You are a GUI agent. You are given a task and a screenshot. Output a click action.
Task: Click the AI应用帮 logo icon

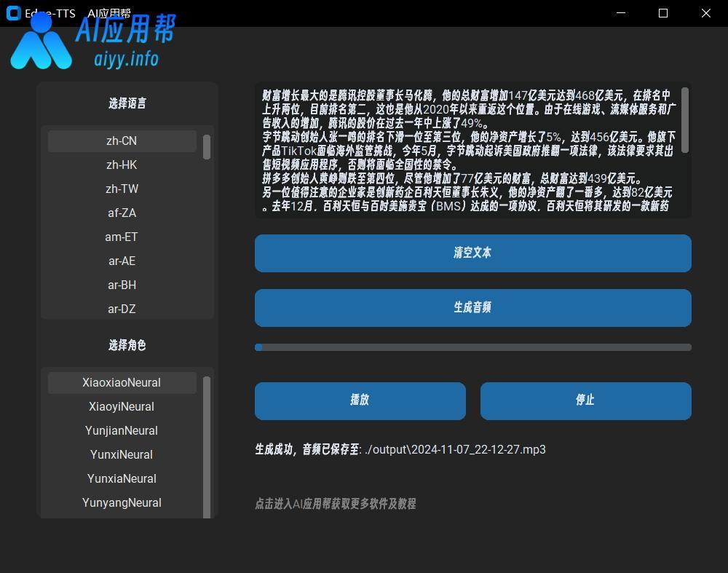coord(40,44)
